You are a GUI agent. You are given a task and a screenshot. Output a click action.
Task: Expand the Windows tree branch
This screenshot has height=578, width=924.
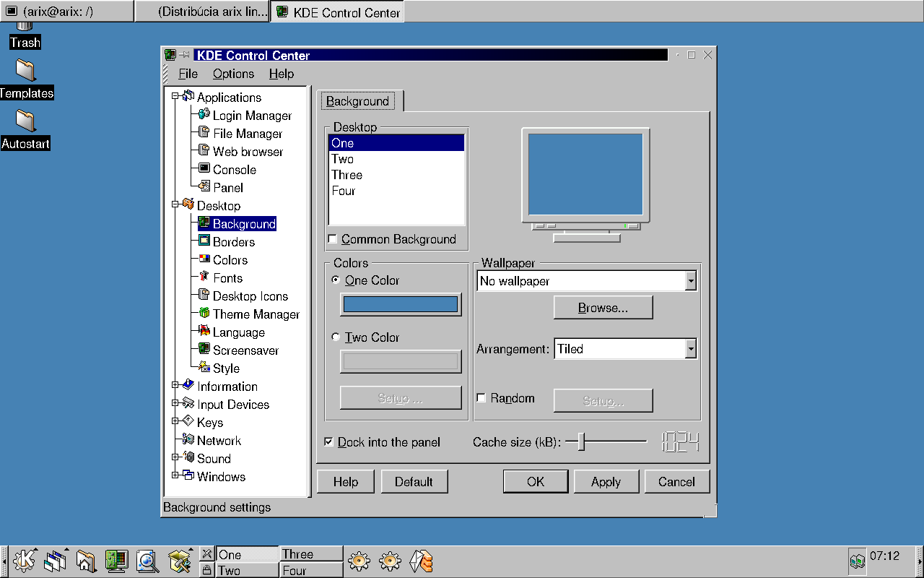175,476
